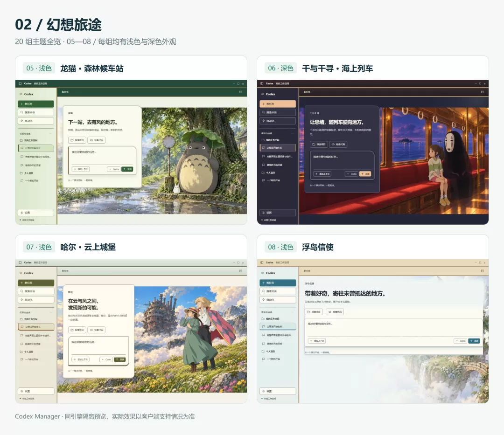
Task: Open 个人项目 folder in preview 05 sidebar
Action: coord(27,173)
